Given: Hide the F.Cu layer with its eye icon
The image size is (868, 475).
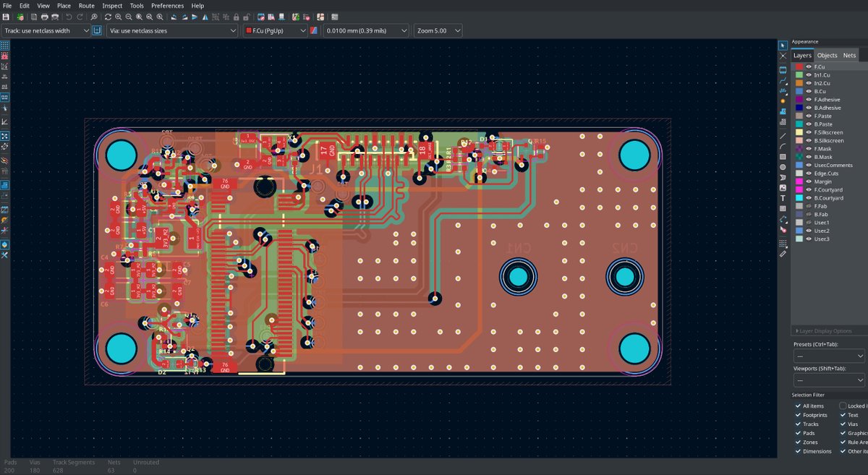Looking at the screenshot, I should click(x=809, y=67).
